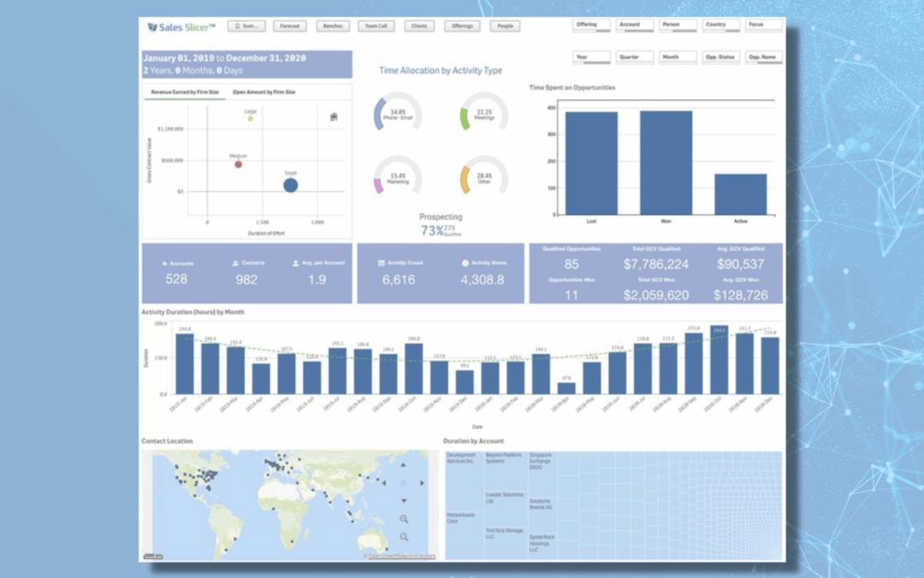The height and width of the screenshot is (578, 924).
Task: Select the Small firm size bubble
Action: click(x=291, y=185)
